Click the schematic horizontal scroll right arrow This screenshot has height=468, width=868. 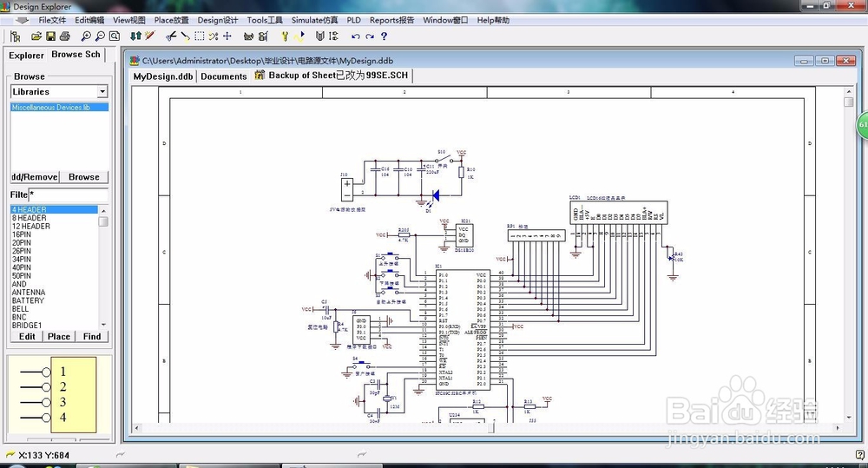click(838, 428)
